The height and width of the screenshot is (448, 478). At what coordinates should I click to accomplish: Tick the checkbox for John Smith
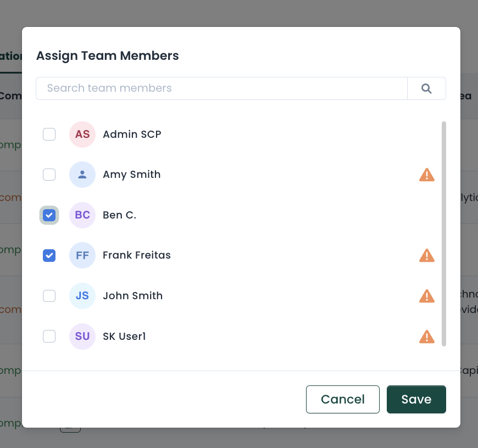pyautogui.click(x=49, y=296)
